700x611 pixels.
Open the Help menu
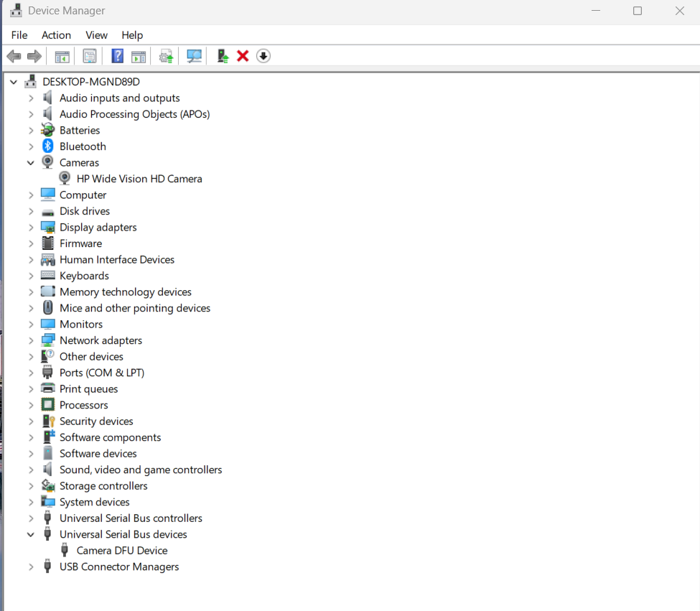coord(132,35)
